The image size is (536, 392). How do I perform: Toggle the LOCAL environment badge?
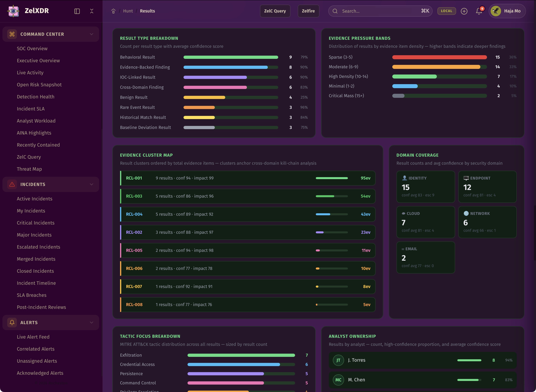point(446,11)
